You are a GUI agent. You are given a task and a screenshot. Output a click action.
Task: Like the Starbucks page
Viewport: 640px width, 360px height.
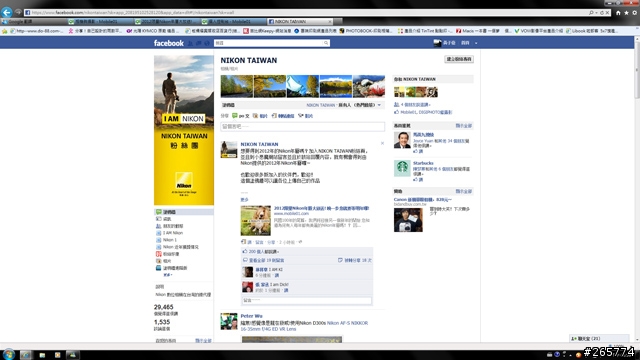pyautogui.click(x=420, y=180)
